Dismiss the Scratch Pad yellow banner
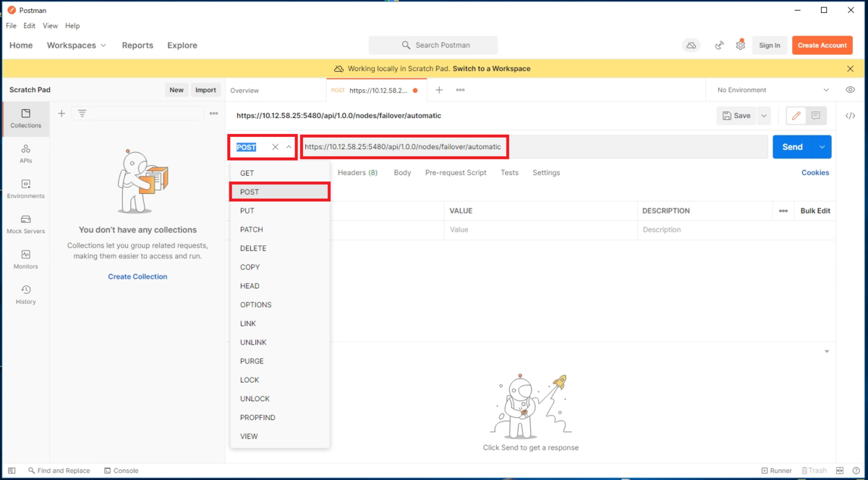The image size is (868, 480). 851,69
